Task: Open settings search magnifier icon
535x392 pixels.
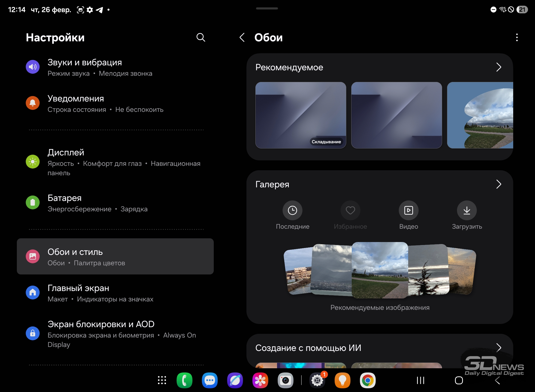Action: [x=201, y=38]
